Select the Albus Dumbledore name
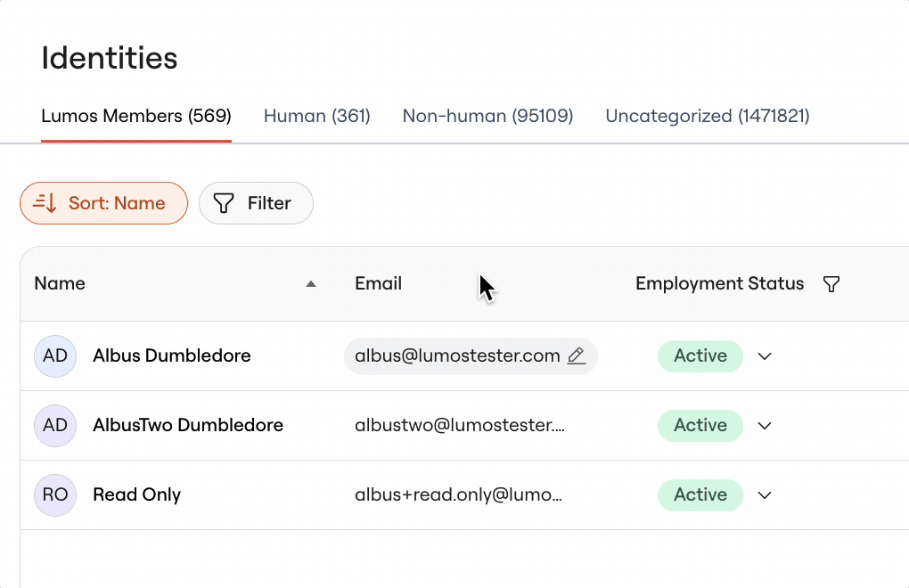909x588 pixels. [172, 355]
